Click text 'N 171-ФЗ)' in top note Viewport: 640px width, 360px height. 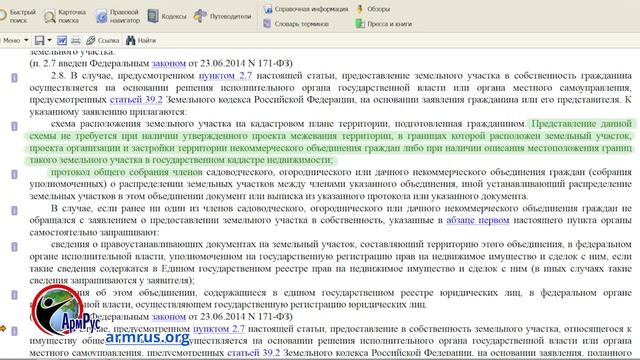pos(270,64)
